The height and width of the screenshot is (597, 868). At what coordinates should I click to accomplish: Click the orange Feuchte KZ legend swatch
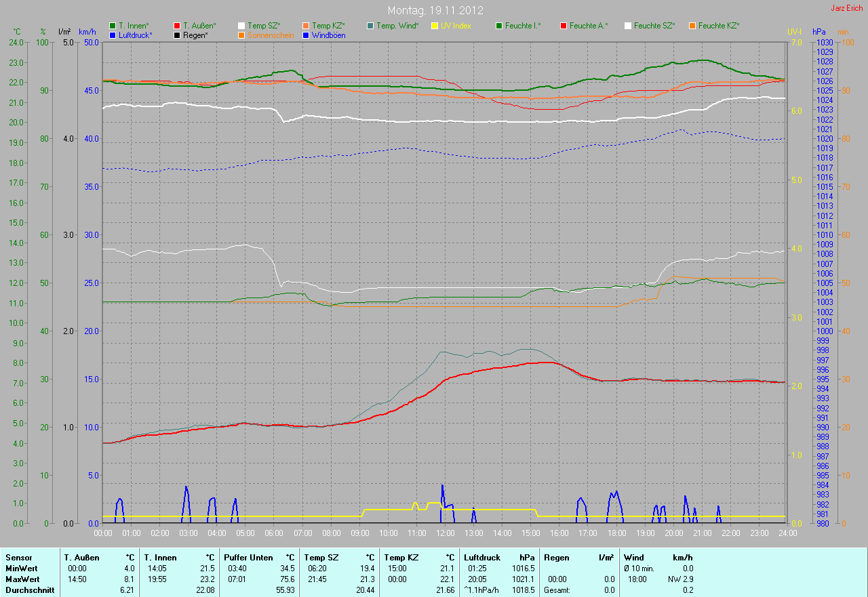point(692,26)
